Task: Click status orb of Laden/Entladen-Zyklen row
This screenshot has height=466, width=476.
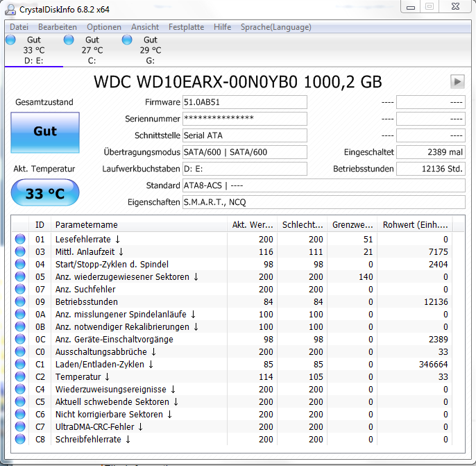Action: (20, 364)
